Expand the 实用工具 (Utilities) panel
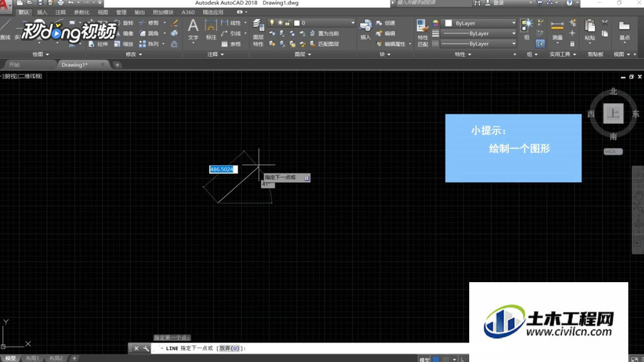 click(563, 54)
